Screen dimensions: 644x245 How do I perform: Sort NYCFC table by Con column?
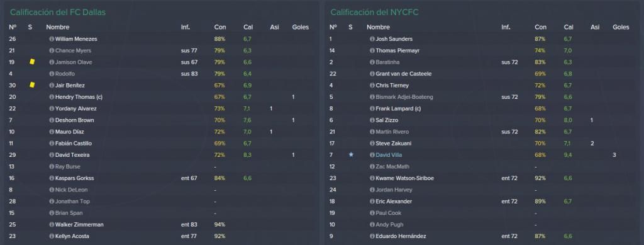[x=540, y=27]
